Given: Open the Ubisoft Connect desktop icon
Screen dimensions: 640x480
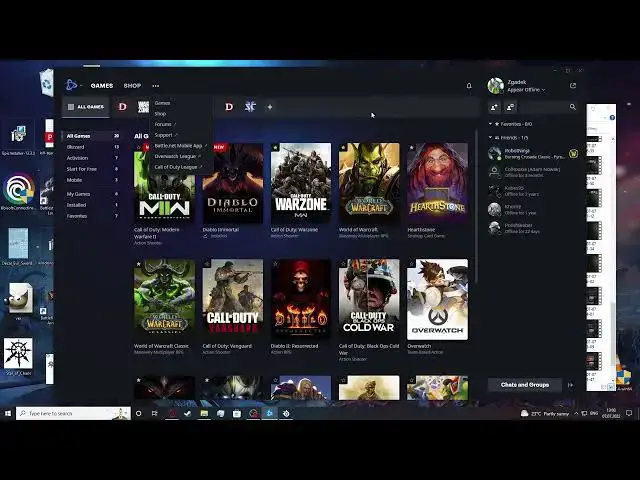Looking at the screenshot, I should click(x=18, y=190).
